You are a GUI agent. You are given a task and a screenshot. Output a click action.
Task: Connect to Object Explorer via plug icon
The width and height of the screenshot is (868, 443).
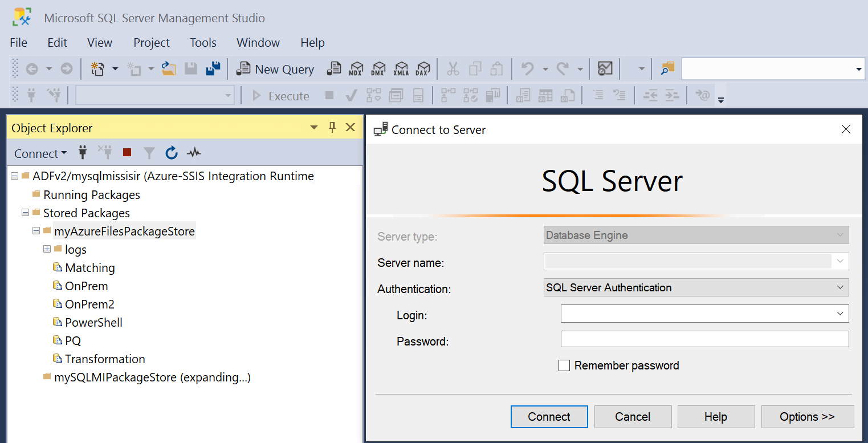pyautogui.click(x=83, y=153)
